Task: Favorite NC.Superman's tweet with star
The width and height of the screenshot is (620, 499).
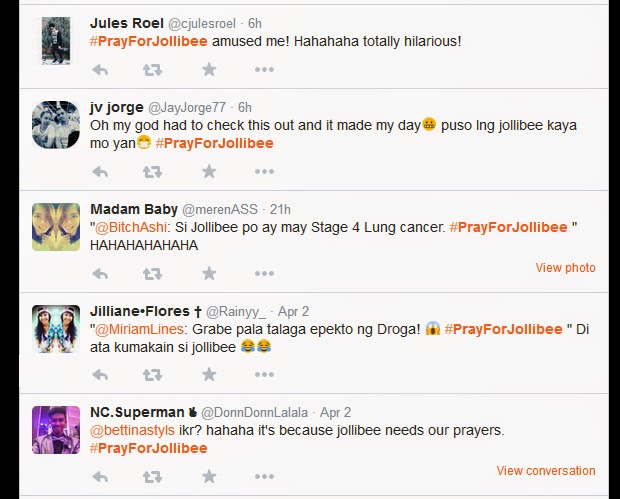Action: 209,476
